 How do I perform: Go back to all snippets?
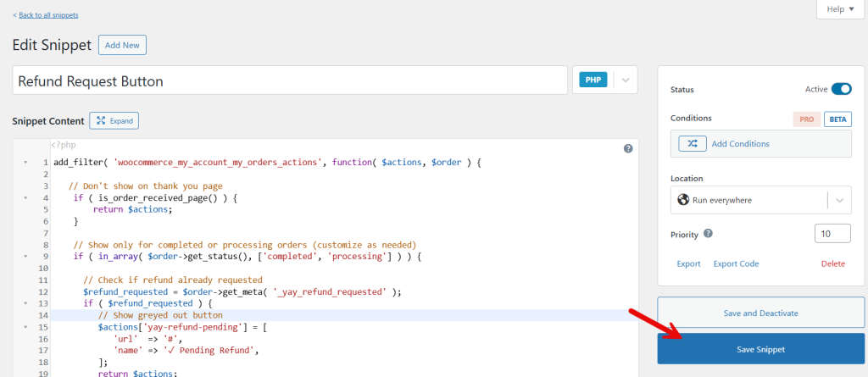pos(48,15)
